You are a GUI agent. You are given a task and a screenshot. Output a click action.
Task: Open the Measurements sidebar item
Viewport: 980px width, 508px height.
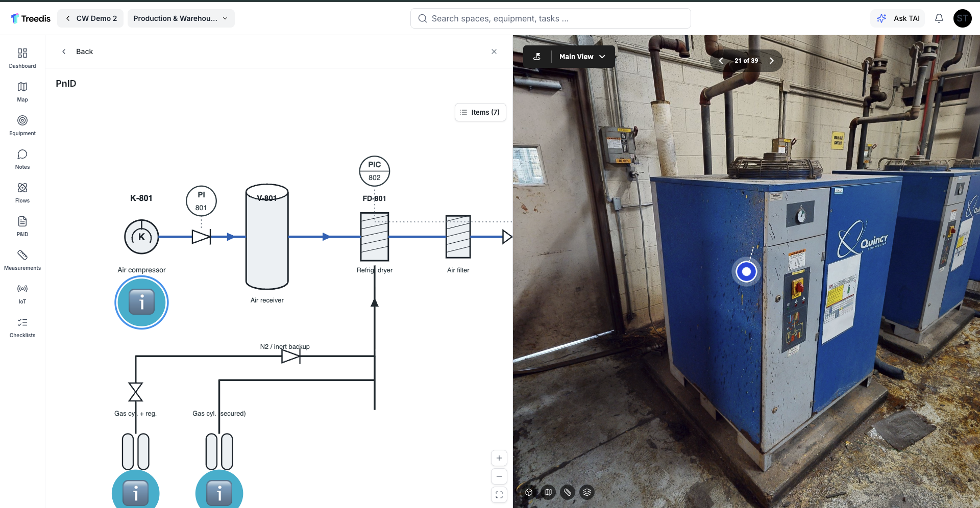tap(22, 260)
